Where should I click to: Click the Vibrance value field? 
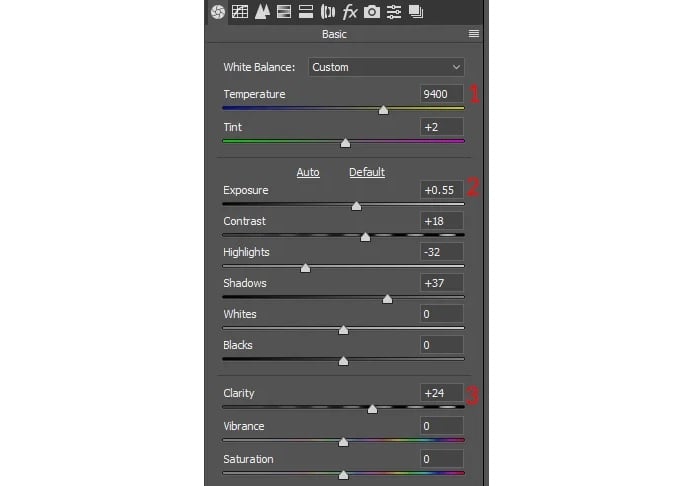(442, 426)
